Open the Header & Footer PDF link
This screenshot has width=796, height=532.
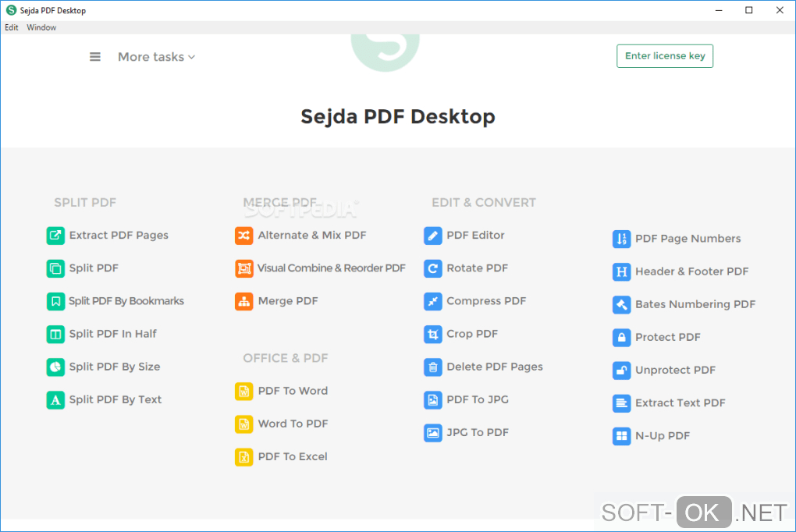(x=691, y=271)
